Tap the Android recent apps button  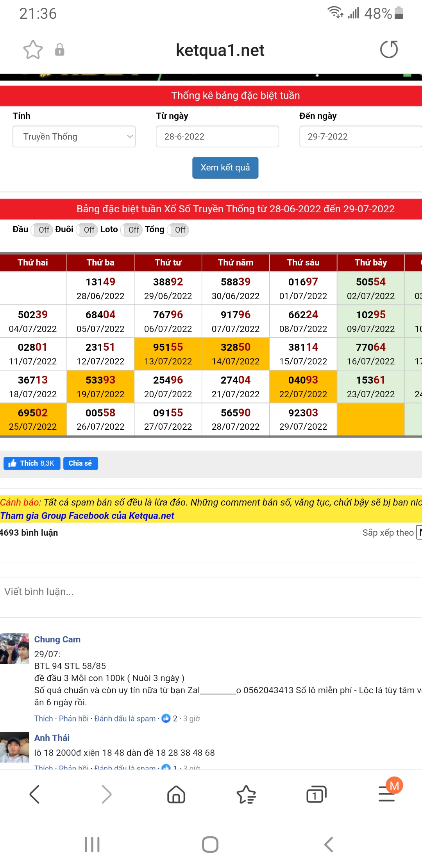click(x=92, y=845)
